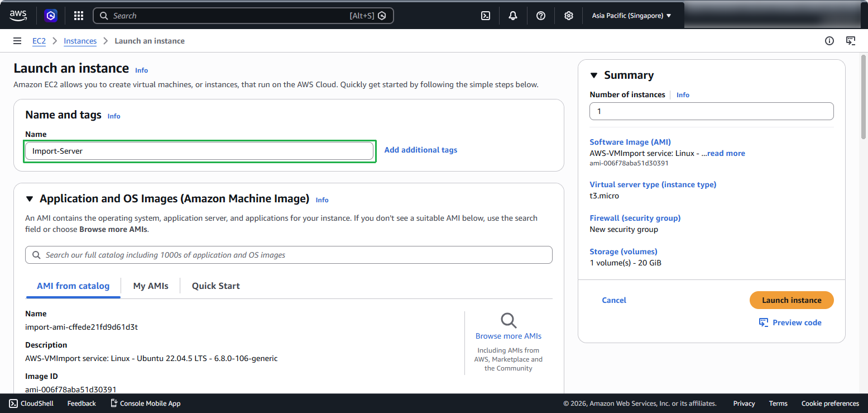868x413 pixels.
Task: Open the help question mark menu
Action: click(x=541, y=16)
